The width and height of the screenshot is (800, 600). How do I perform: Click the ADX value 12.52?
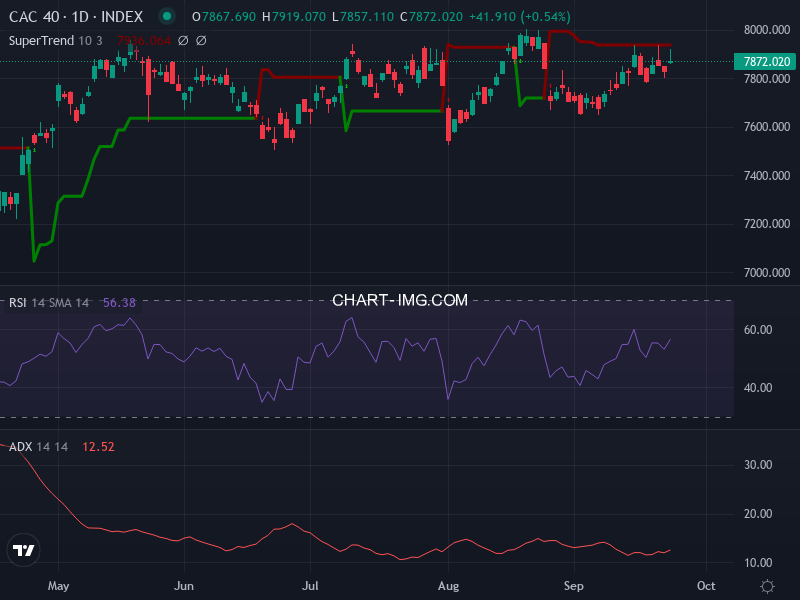coord(98,447)
